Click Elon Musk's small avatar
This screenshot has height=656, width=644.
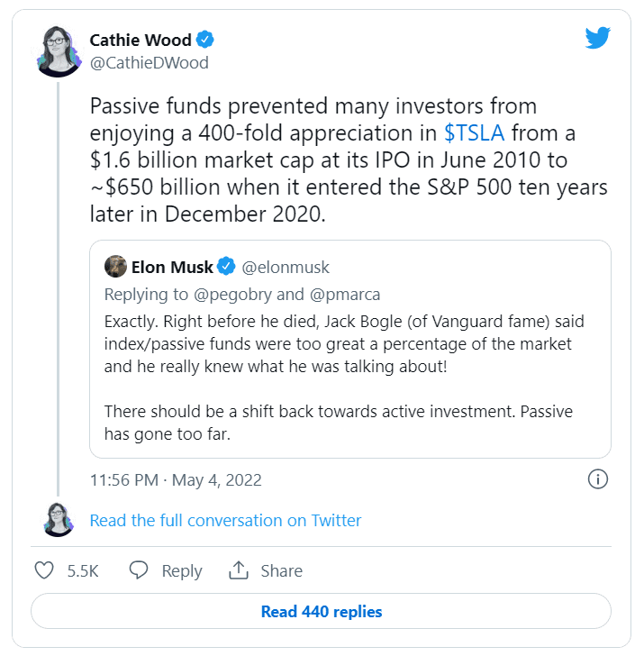115,267
